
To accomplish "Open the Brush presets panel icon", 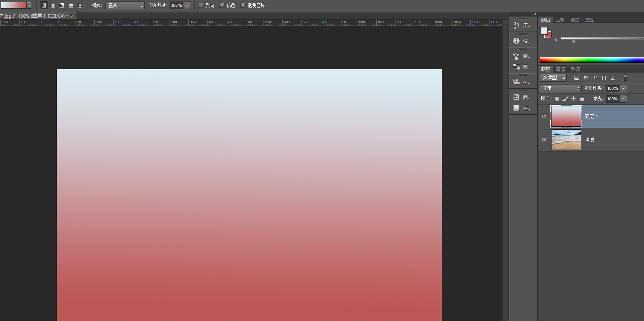I will 517,56.
